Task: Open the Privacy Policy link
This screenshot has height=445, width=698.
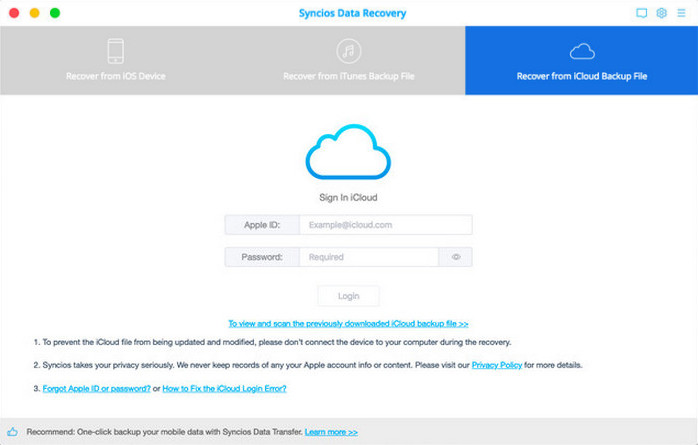Action: tap(496, 366)
